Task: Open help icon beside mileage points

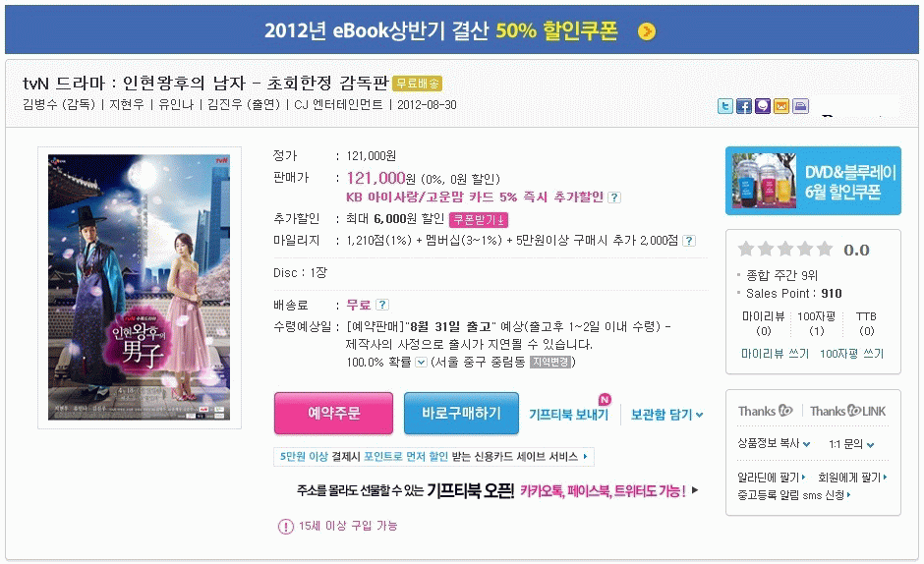Action: click(689, 241)
